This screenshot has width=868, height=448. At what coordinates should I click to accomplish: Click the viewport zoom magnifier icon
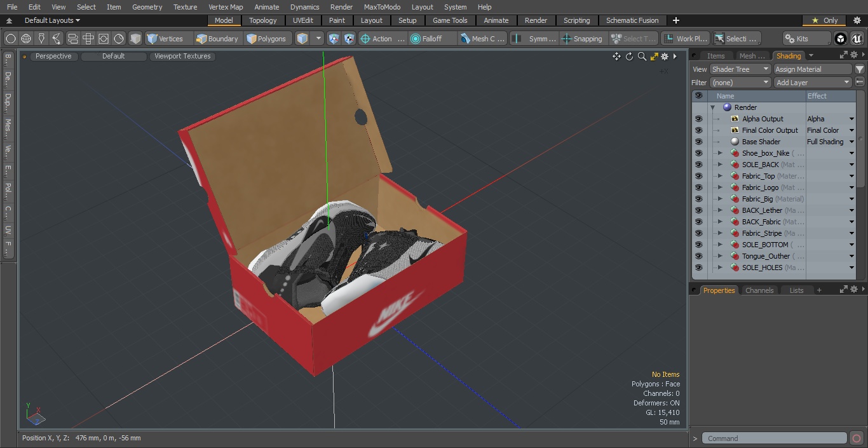click(x=642, y=57)
